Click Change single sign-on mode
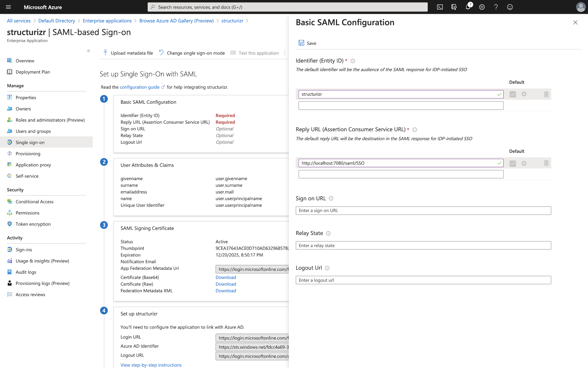Image resolution: width=588 pixels, height=368 pixels. 192,53
